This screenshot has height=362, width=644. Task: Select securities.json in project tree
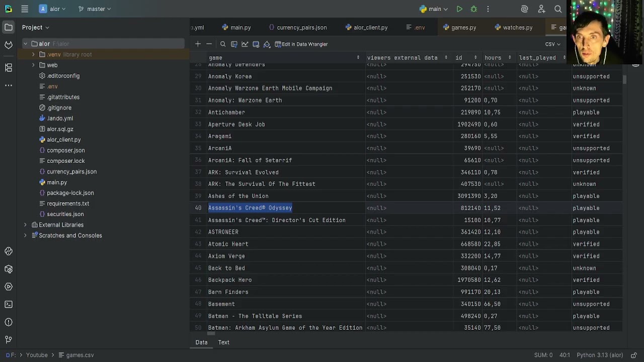pyautogui.click(x=65, y=214)
